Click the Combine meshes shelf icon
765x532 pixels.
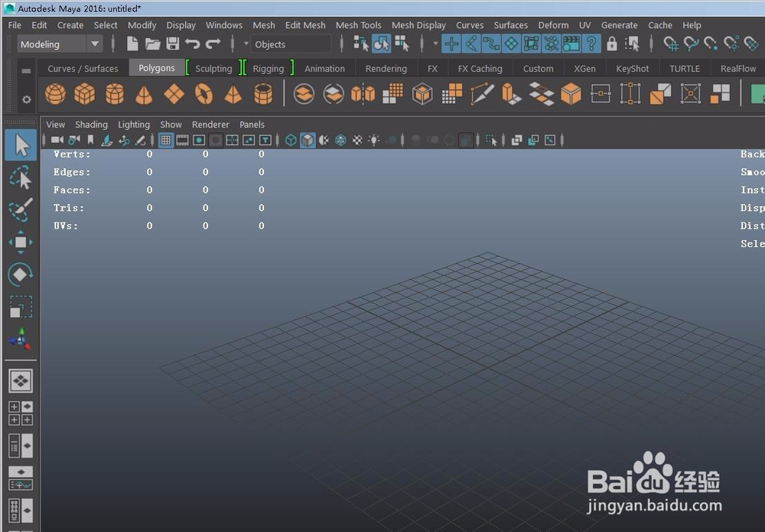point(304,93)
